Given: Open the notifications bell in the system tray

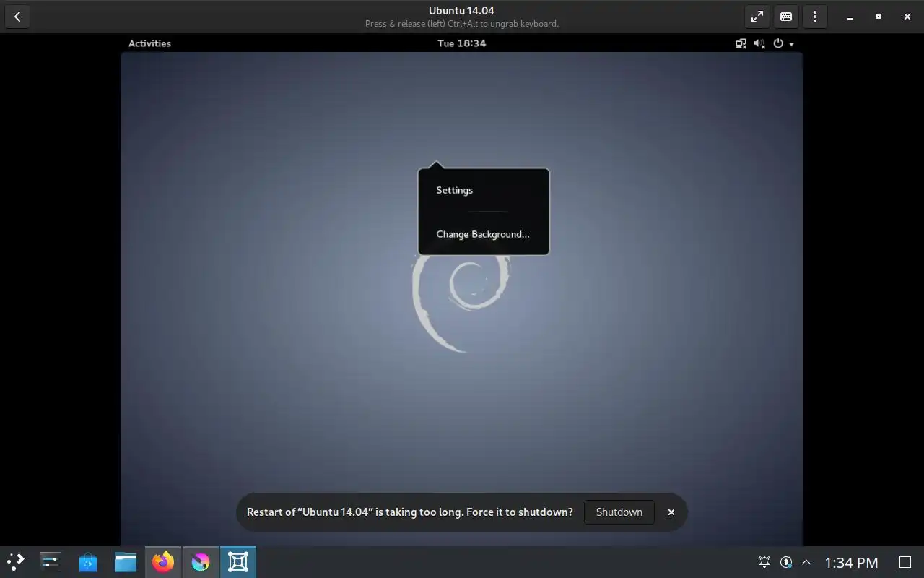Looking at the screenshot, I should tap(764, 562).
